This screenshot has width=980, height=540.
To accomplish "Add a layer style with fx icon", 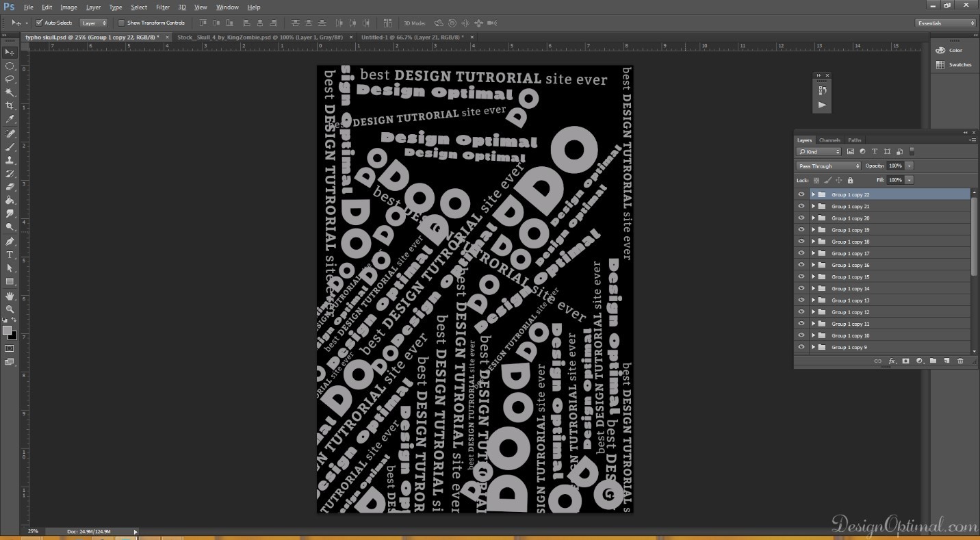I will tap(892, 361).
